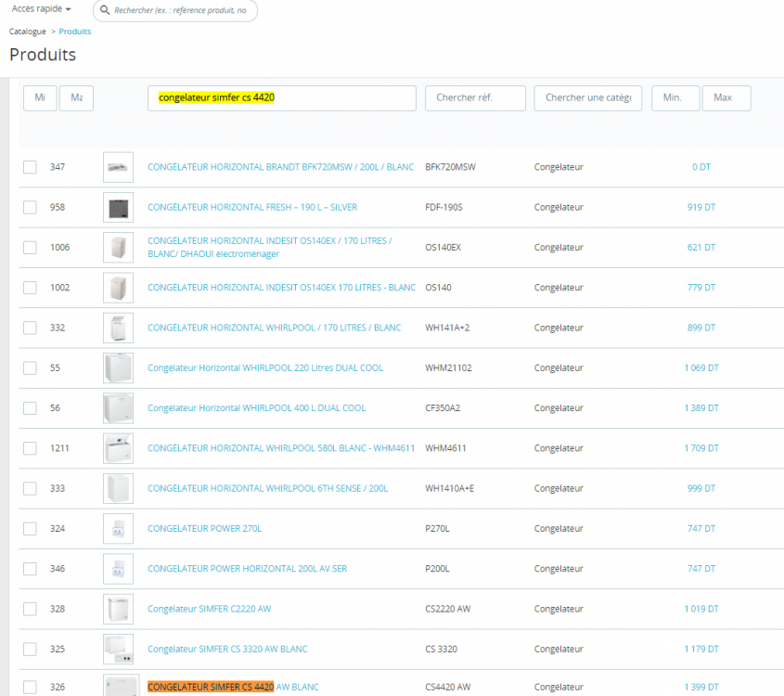Image resolution: width=784 pixels, height=696 pixels.
Task: Click the Chercher une catégorie filter field
Action: [588, 98]
